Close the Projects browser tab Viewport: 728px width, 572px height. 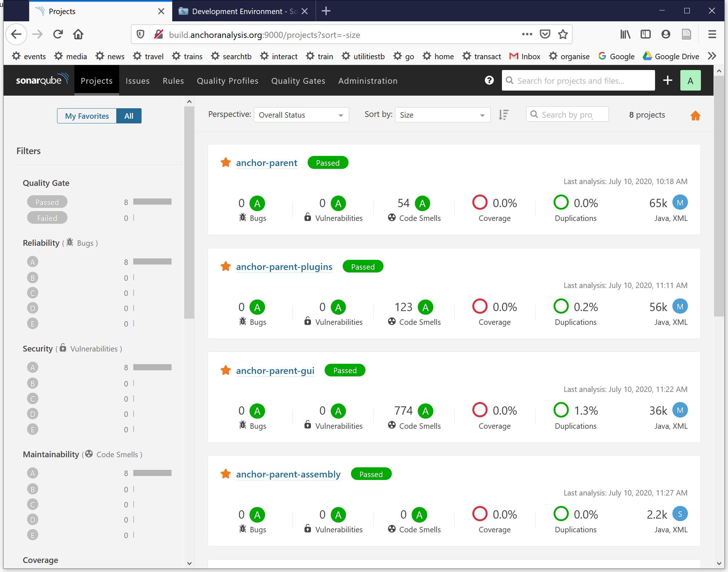click(161, 11)
